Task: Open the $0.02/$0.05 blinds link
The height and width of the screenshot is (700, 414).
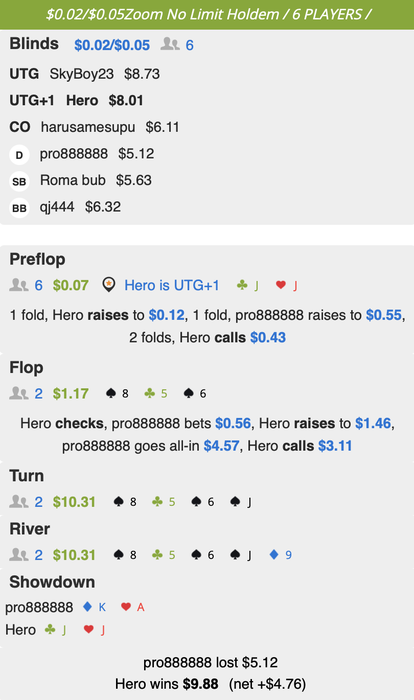Action: pos(112,45)
